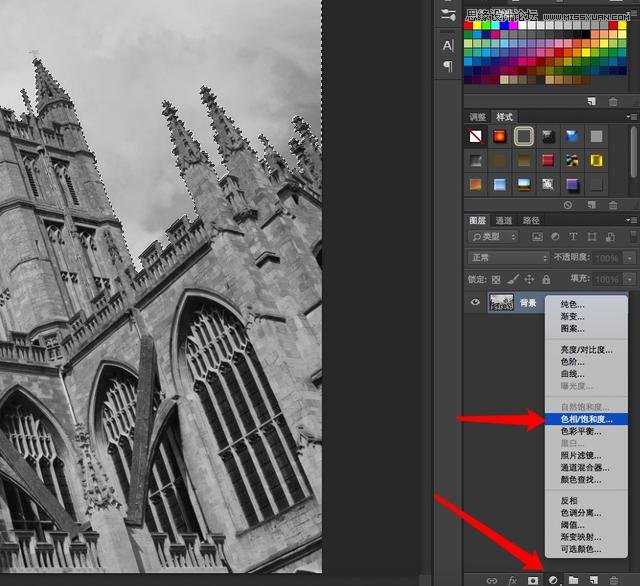Click the Styles panel vertical scrollbar
The width and height of the screenshot is (640, 586).
tap(633, 152)
